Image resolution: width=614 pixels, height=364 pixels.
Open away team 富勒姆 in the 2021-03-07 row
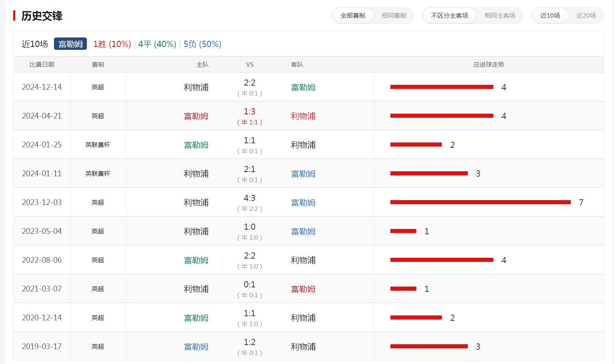303,289
